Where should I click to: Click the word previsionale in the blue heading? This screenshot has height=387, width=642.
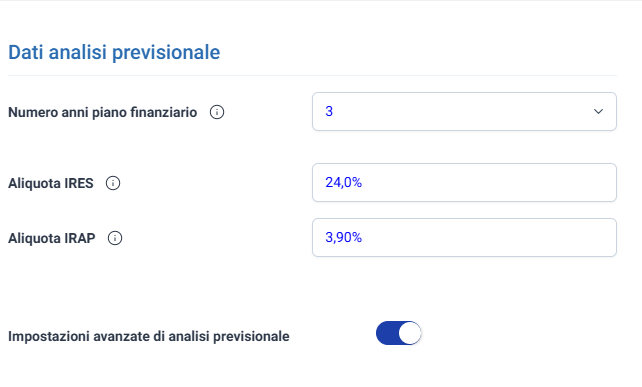point(166,53)
